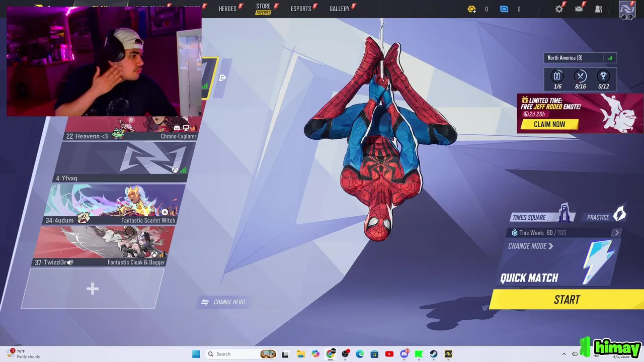Open YouTube app on the taskbar
644x362 pixels.
[389, 354]
